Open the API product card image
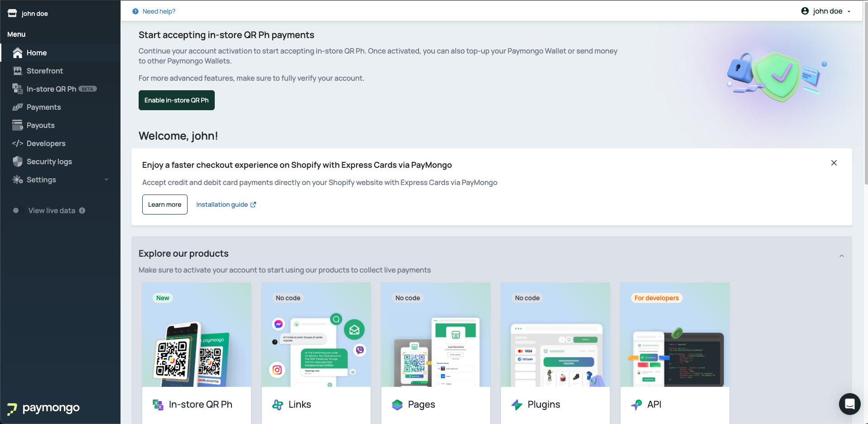Image resolution: width=868 pixels, height=424 pixels. tap(675, 335)
